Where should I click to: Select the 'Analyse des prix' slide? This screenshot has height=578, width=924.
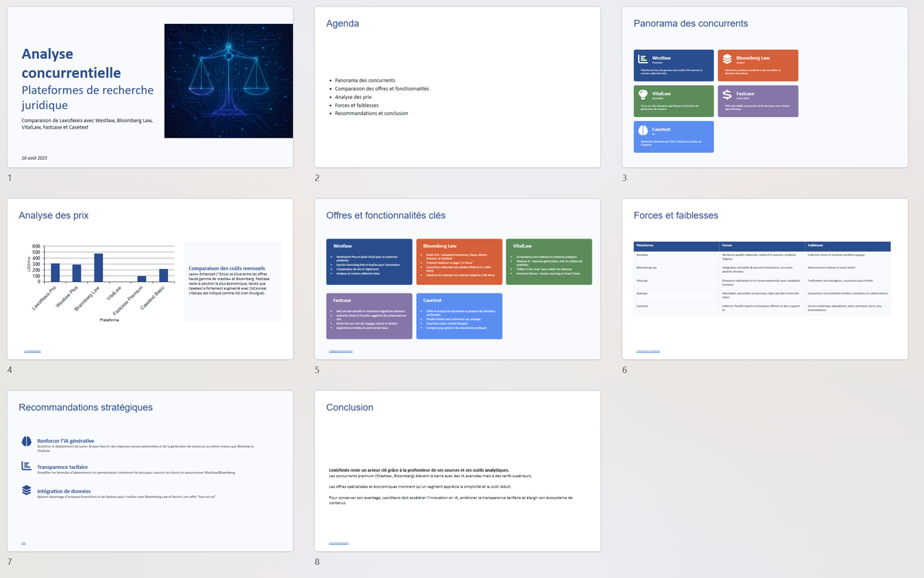tap(150, 279)
